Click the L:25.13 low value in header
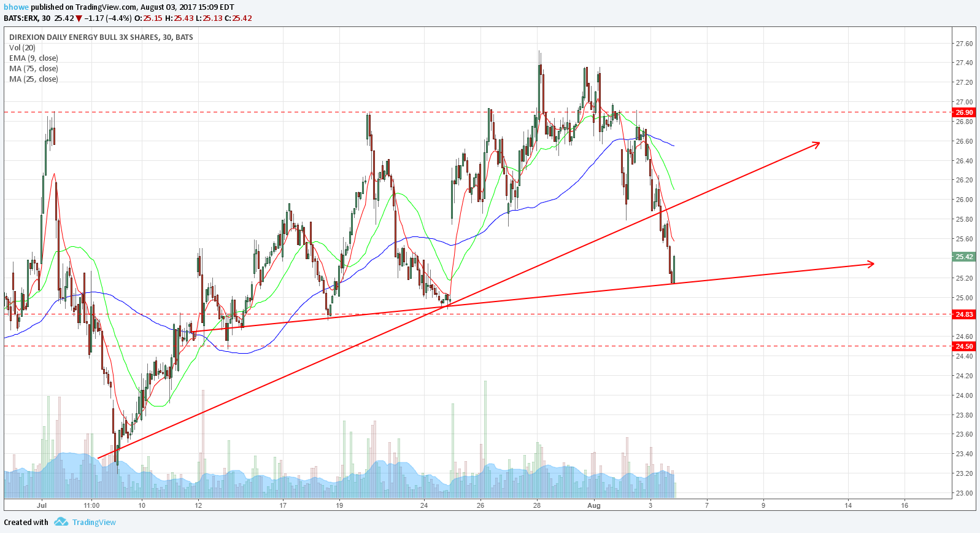The width and height of the screenshot is (980, 533). [x=209, y=18]
